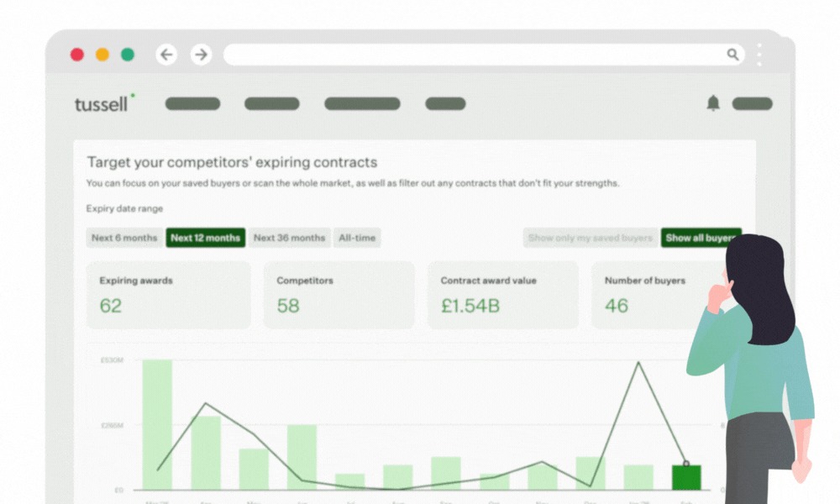Click the Expiring awards 62 card
This screenshot has height=504, width=840.
tap(168, 294)
